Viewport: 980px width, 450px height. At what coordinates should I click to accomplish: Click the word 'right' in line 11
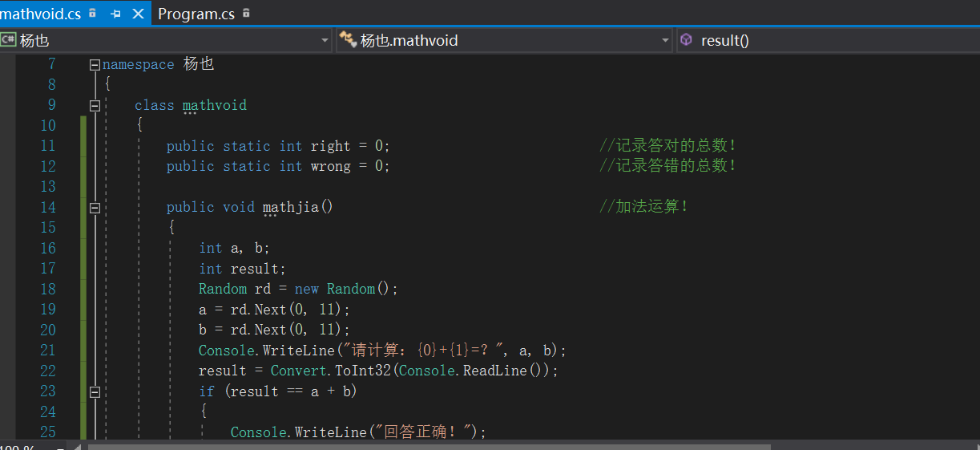click(x=330, y=146)
